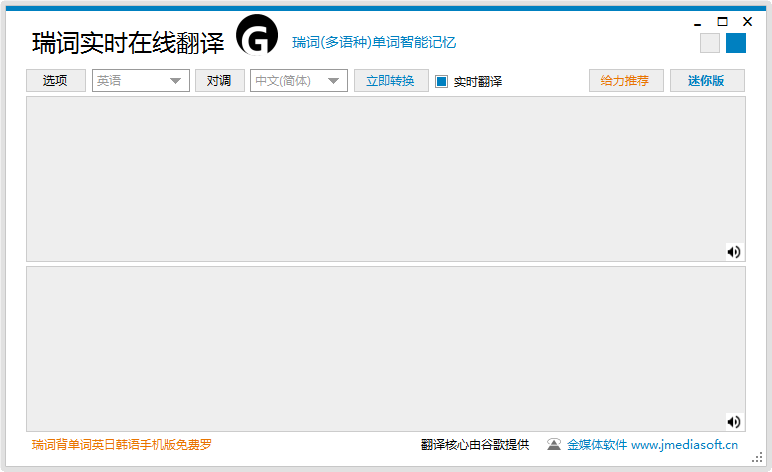Open the 中文(简体) target language dropdown

tap(299, 80)
